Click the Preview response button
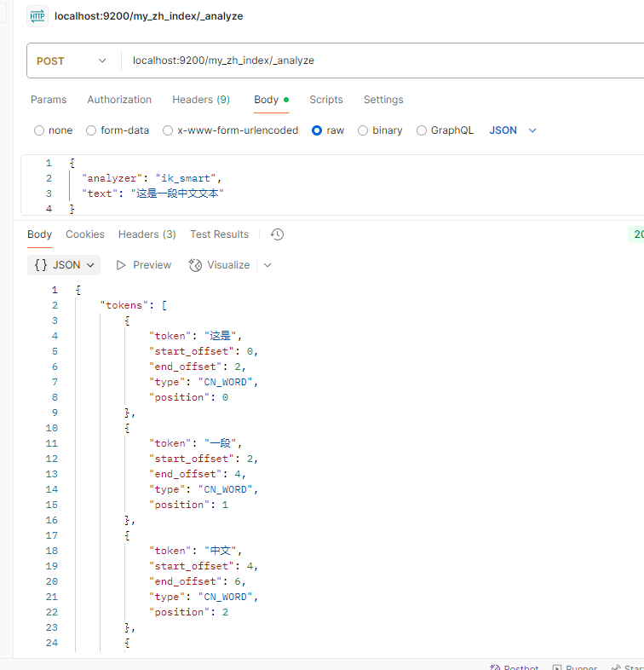This screenshot has height=670, width=644. 144,265
